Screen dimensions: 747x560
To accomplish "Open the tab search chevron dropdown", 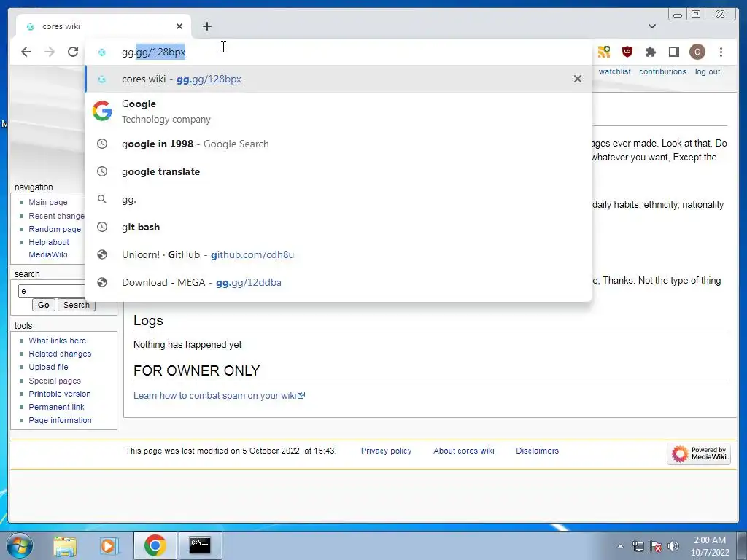I will click(651, 26).
